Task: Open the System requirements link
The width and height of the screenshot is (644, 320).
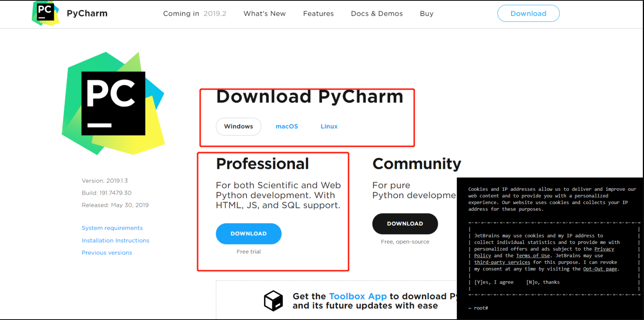Action: point(112,228)
